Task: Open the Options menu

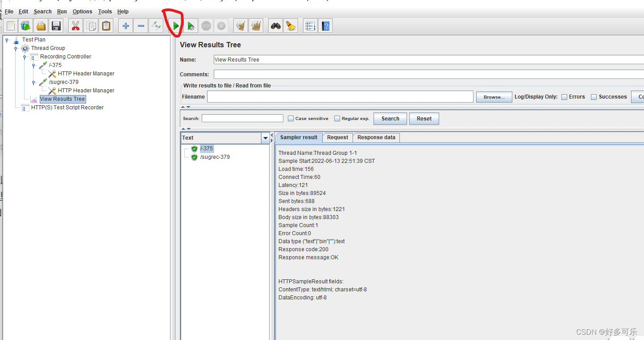Action: 83,12
